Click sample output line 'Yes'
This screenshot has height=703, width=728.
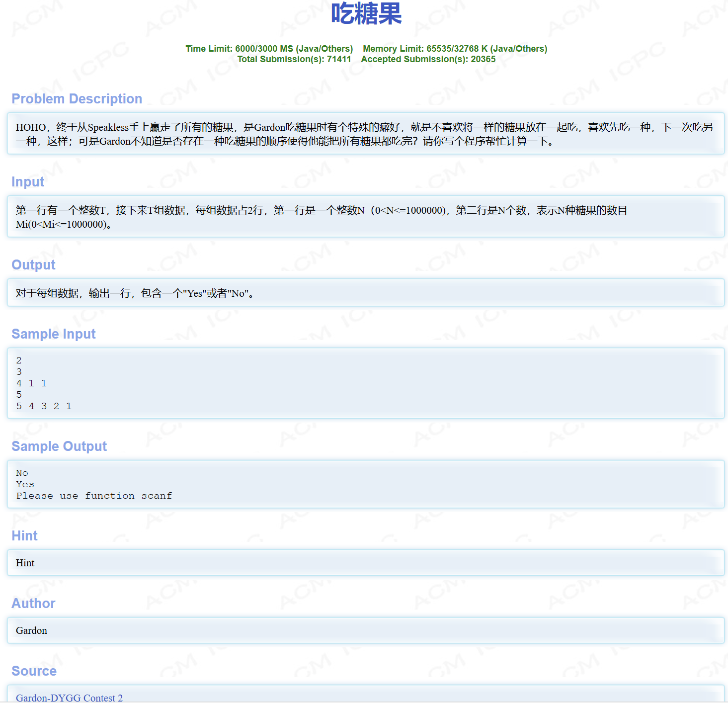tap(25, 484)
